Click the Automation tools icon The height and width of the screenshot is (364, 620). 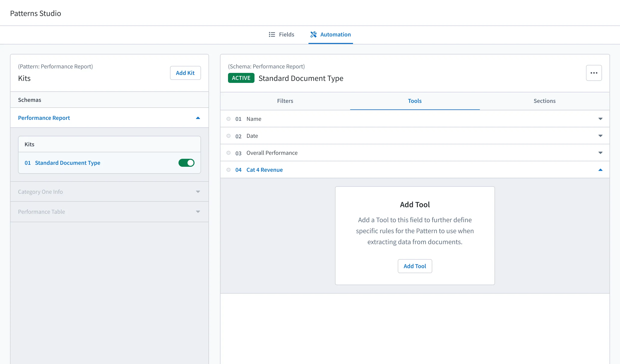pos(313,34)
